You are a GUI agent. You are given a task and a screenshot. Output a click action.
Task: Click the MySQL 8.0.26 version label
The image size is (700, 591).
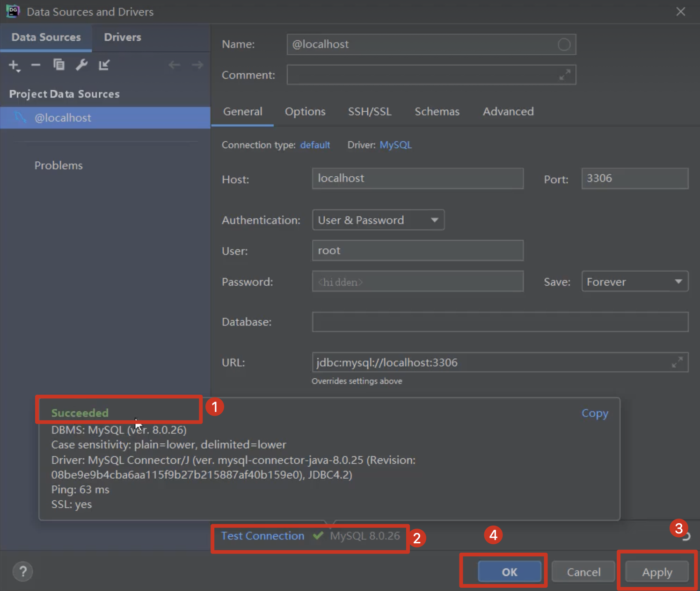365,536
